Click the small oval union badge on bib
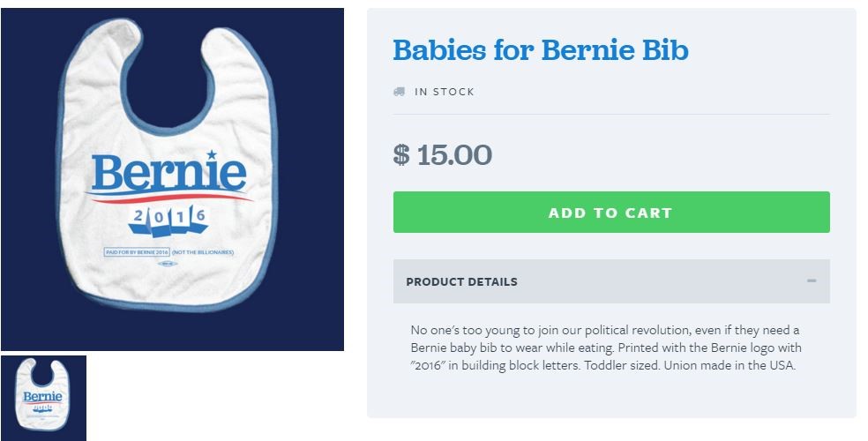868x441 pixels. 168,262
